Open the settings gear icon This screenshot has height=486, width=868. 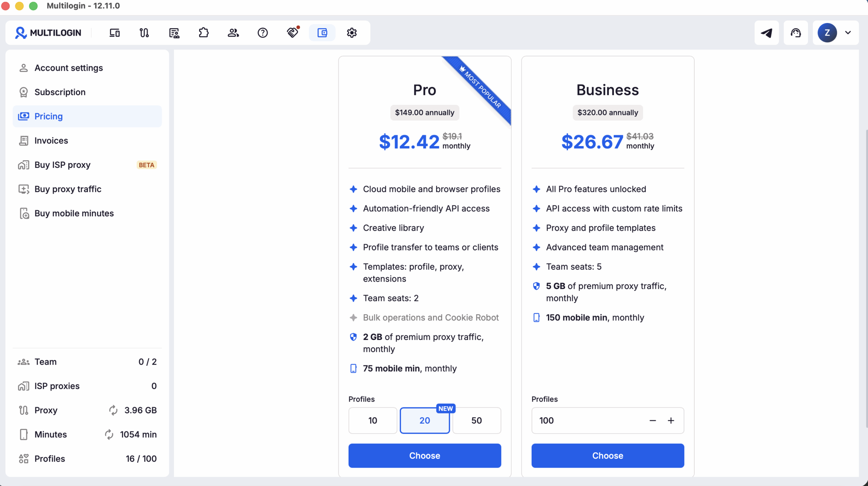point(352,33)
